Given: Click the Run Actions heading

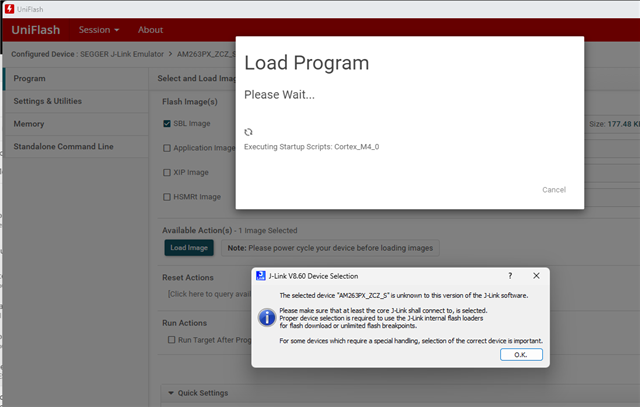Looking at the screenshot, I should [x=184, y=323].
